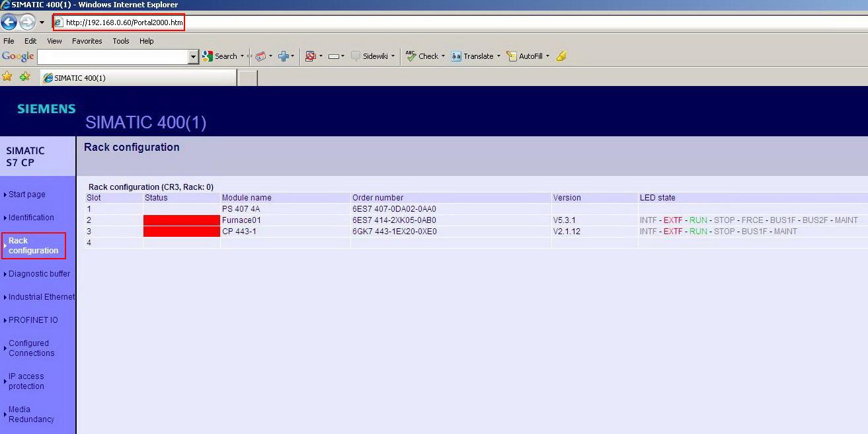
Task: Click the SIMATIC 400(1) page heading
Action: point(146,122)
